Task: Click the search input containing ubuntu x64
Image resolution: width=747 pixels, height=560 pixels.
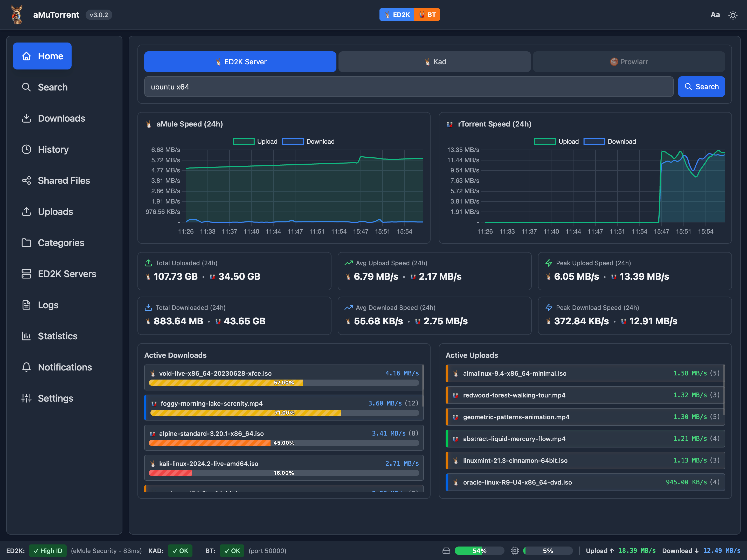Action: point(409,87)
